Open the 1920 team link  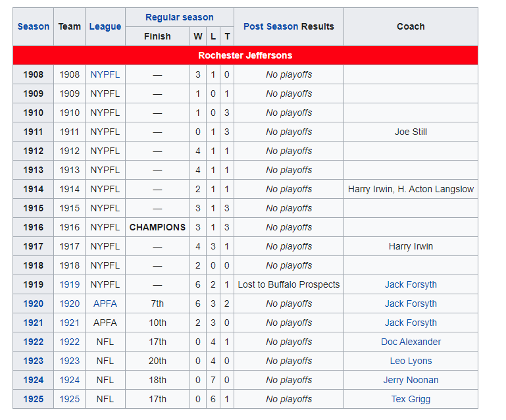(69, 303)
